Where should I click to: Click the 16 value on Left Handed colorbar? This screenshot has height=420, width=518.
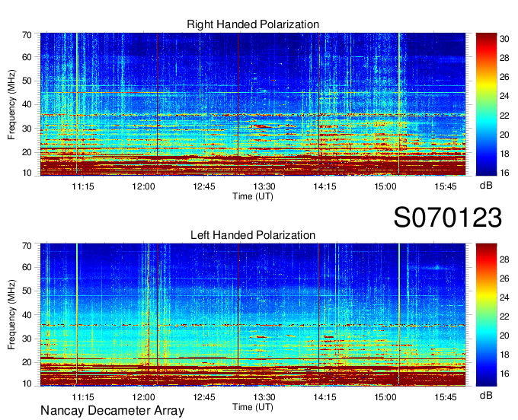pos(504,374)
